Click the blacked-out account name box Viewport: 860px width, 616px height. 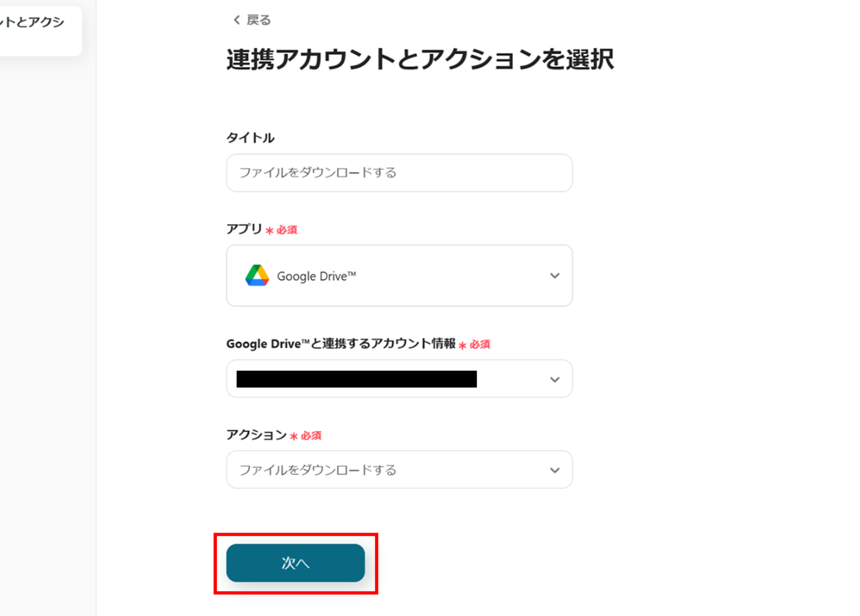(356, 379)
